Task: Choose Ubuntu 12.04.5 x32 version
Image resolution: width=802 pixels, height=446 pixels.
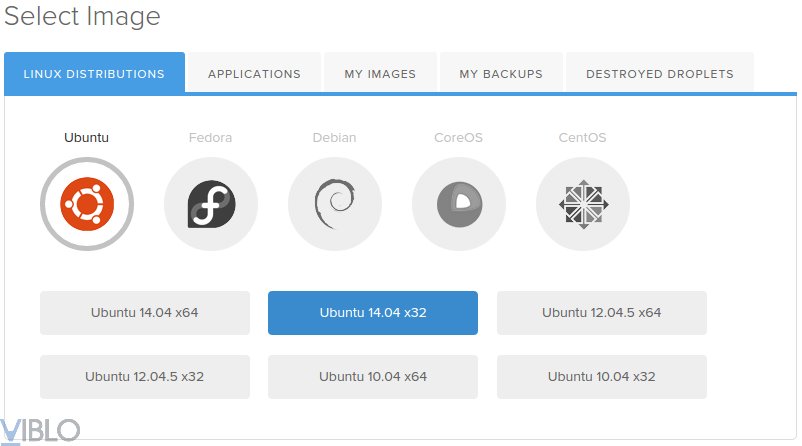Action: point(145,377)
